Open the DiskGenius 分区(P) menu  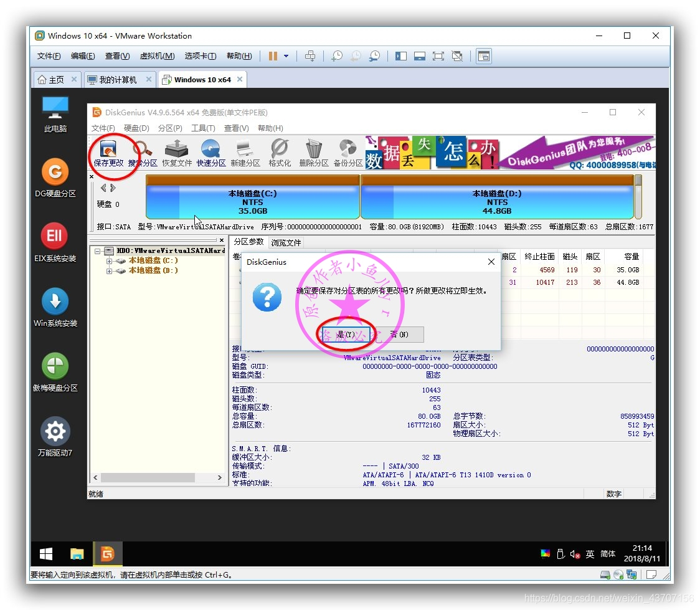[170, 128]
